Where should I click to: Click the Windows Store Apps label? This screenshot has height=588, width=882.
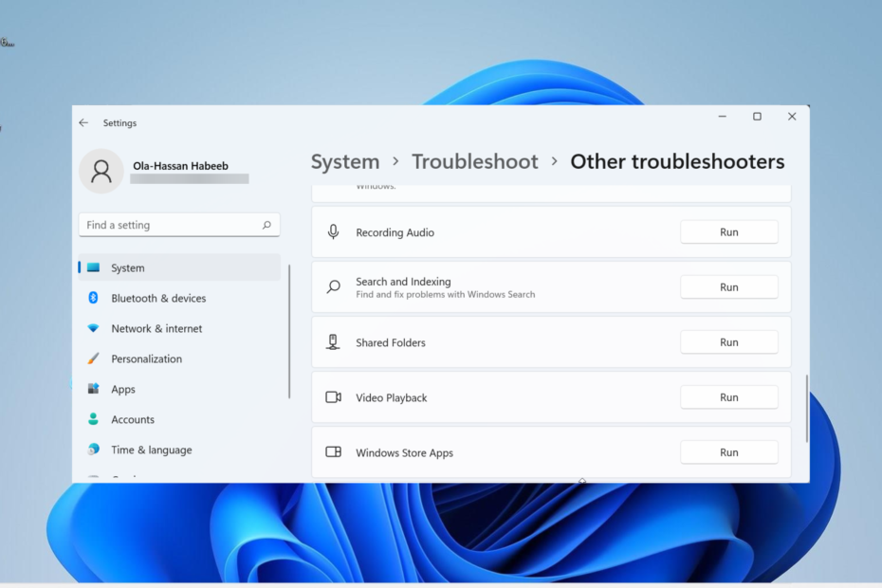coord(404,453)
